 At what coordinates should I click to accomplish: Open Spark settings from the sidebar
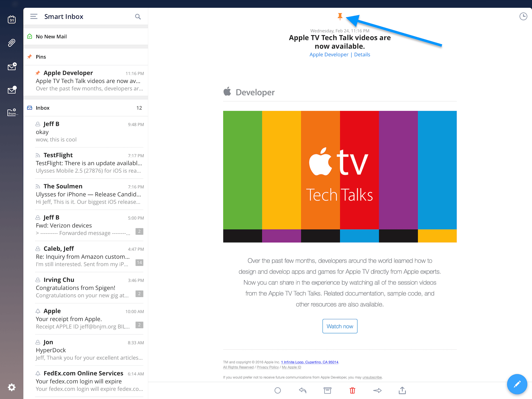tap(12, 387)
